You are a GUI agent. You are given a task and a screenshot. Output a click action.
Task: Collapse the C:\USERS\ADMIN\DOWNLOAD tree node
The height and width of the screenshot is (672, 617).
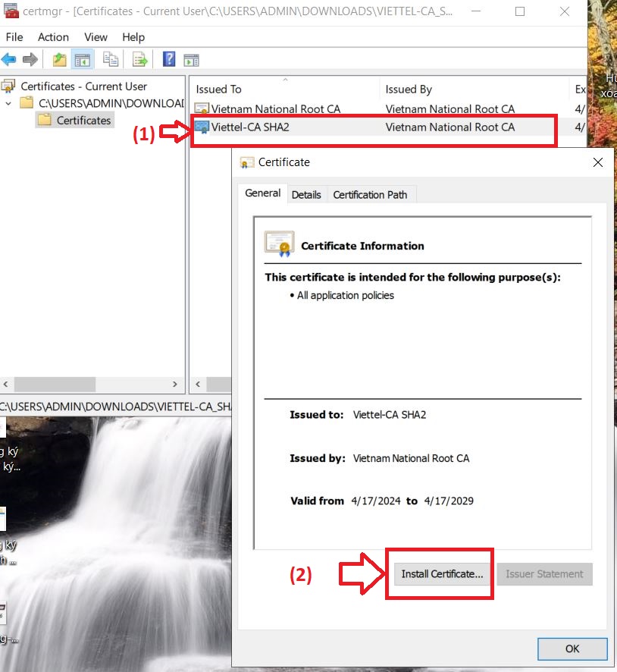[x=8, y=103]
